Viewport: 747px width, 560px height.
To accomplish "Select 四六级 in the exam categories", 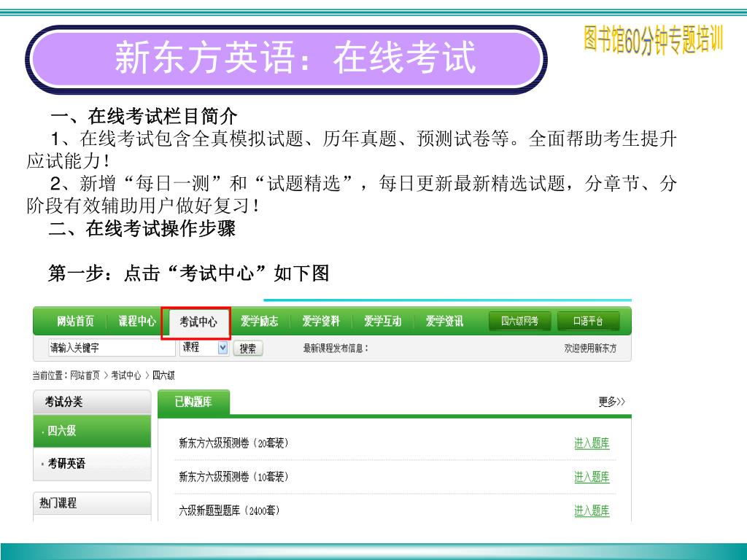I will click(93, 431).
